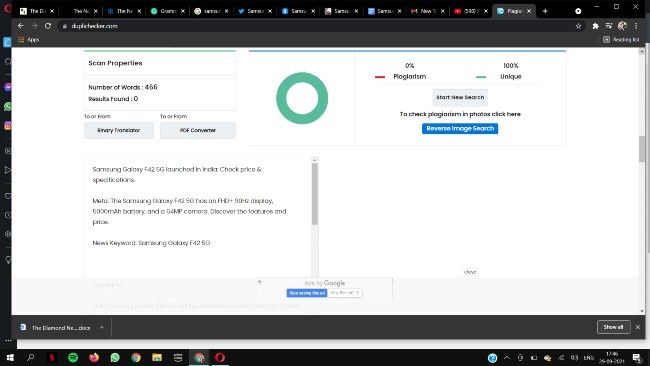The image size is (650, 366).
Task: Open Reverse Image Search
Action: click(460, 128)
